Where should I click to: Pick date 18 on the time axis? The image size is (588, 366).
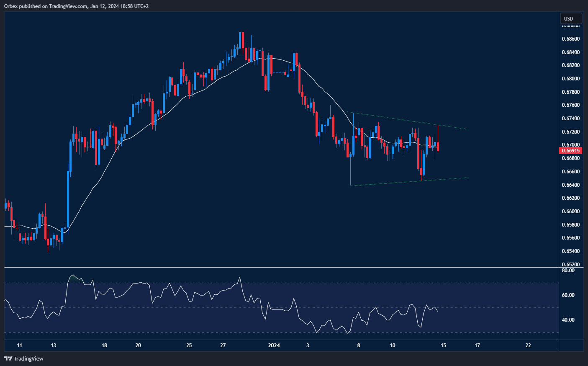pyautogui.click(x=104, y=345)
